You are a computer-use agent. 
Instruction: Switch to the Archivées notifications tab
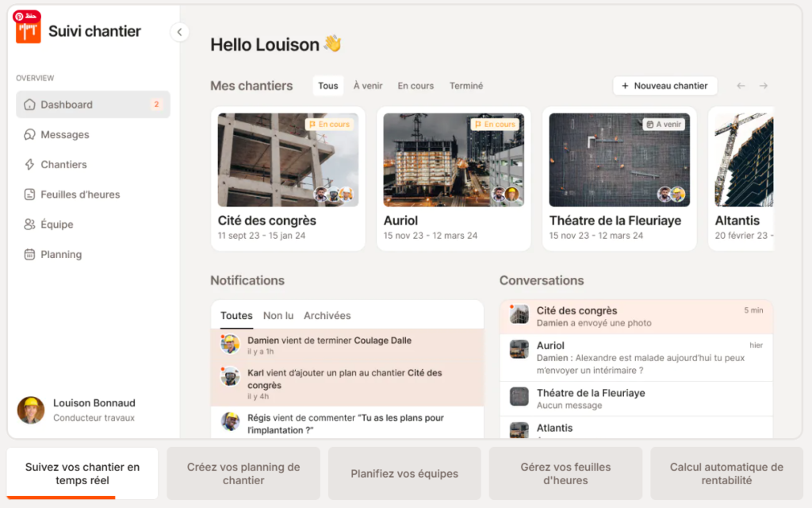pos(327,316)
